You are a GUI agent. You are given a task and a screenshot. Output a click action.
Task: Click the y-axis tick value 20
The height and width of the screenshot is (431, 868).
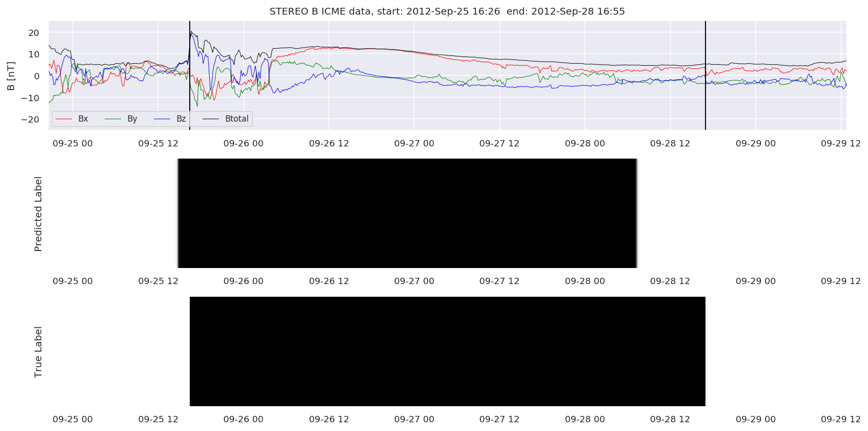coord(34,33)
